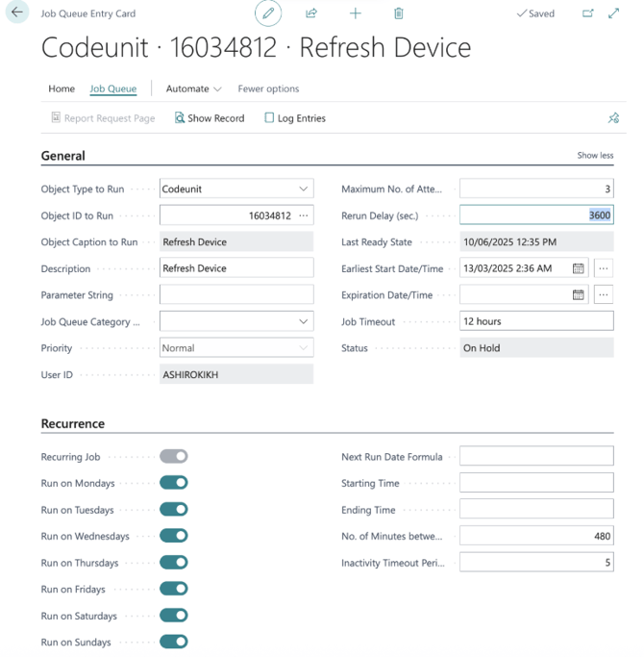The height and width of the screenshot is (657, 644).
Task: Click the pencil edit icon
Action: pos(268,13)
